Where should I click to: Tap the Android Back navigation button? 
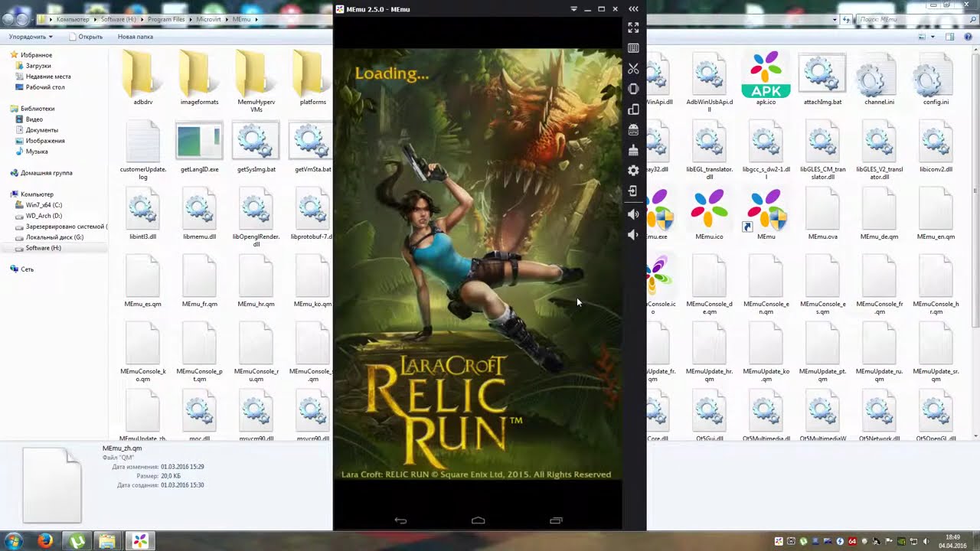(x=400, y=520)
